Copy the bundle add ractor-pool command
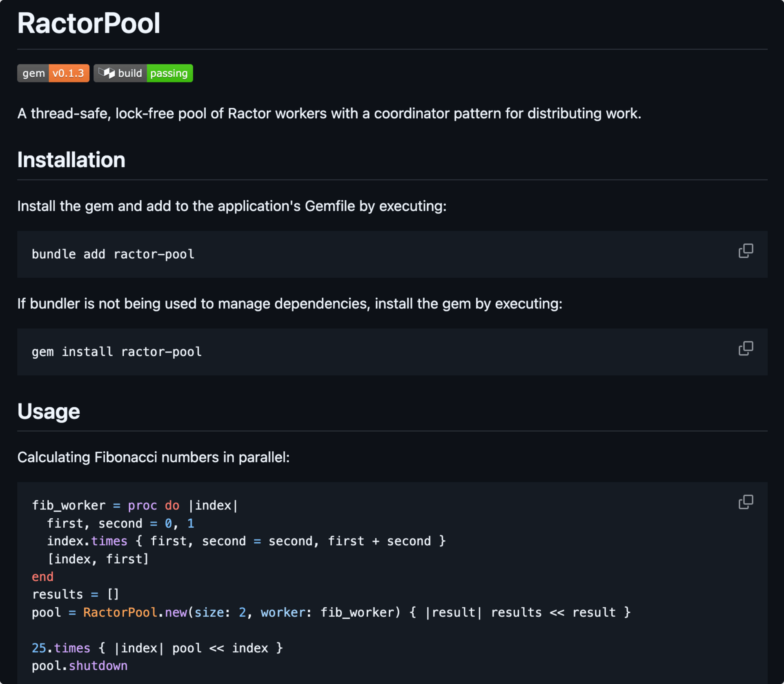 point(746,251)
